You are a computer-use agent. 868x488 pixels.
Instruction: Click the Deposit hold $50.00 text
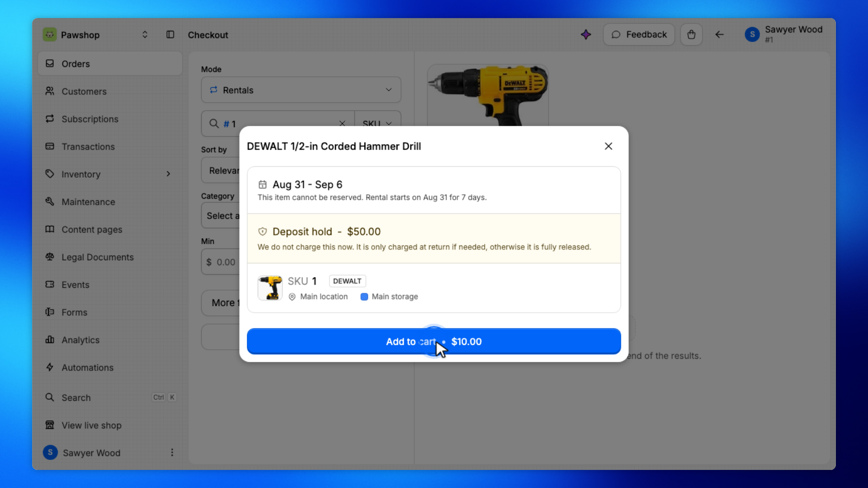(326, 231)
